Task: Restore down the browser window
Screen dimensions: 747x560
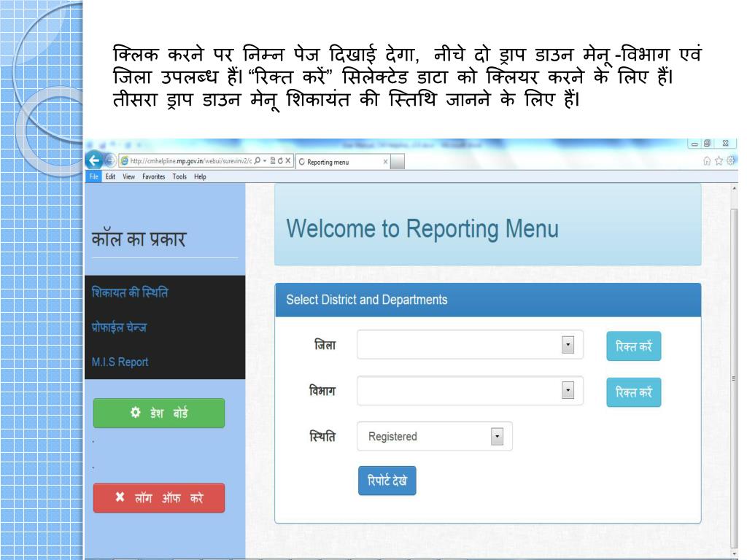Action: click(x=708, y=144)
